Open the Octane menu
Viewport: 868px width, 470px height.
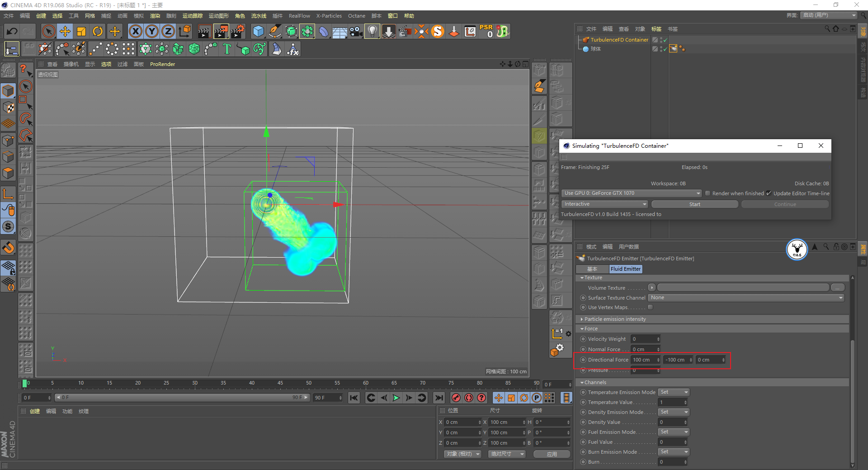357,16
